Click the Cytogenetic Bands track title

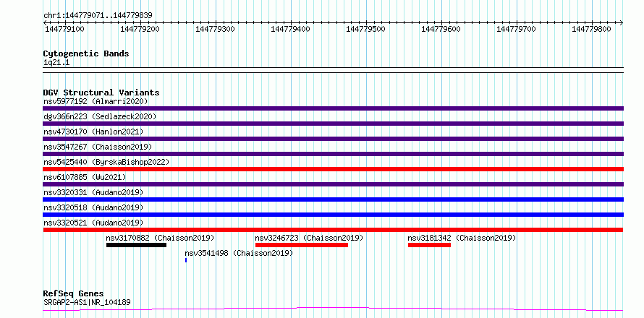click(x=86, y=53)
